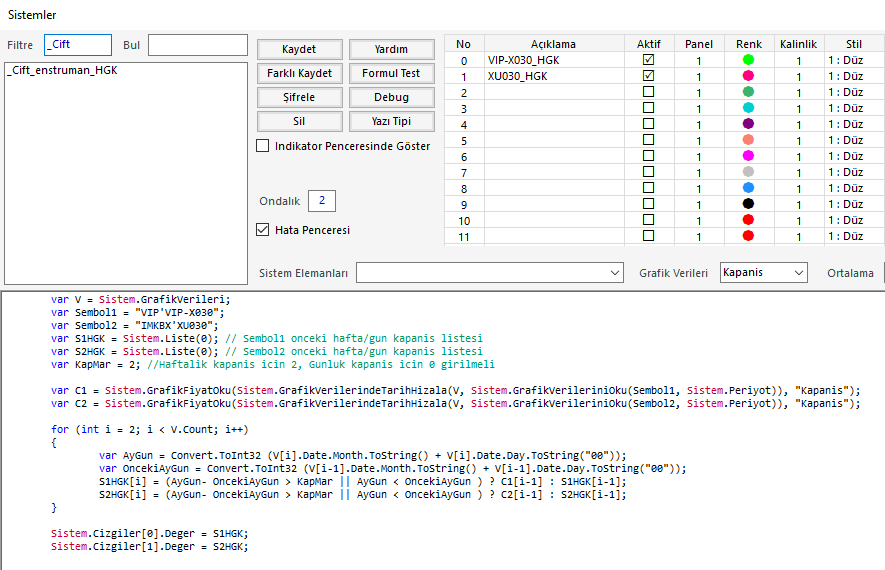Click black color swatch in row 9
This screenshot has width=885, height=570.
pos(748,204)
